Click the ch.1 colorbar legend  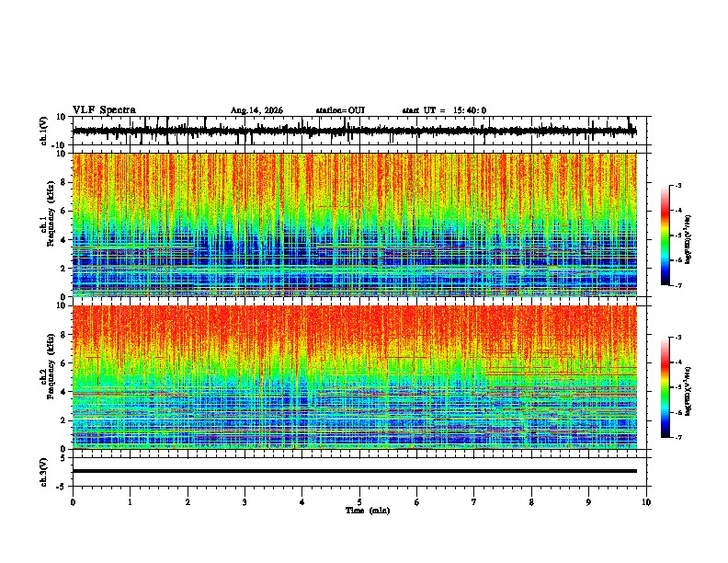[x=665, y=236]
